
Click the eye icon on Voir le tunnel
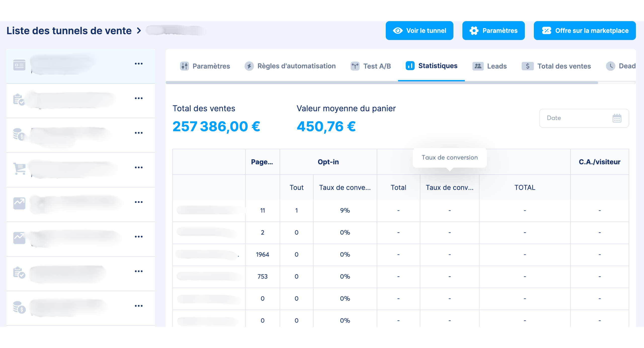(x=398, y=31)
